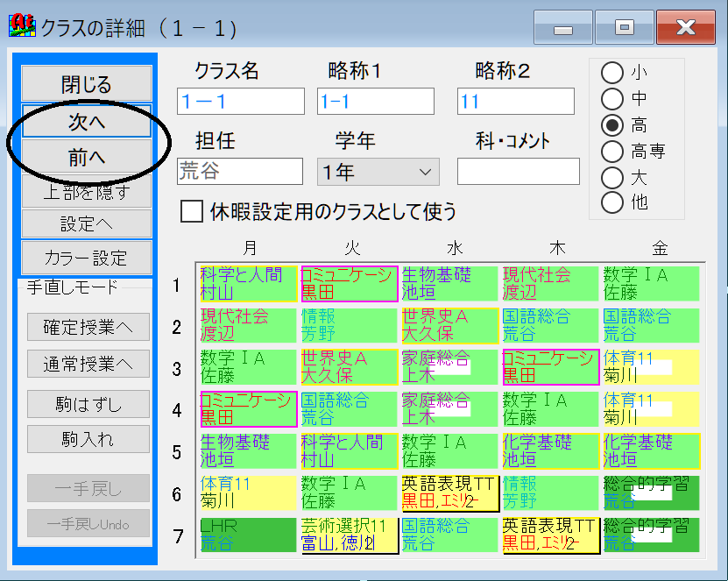The width and height of the screenshot is (728, 581).
Task: Focus the empty 科・コメント field
Action: coord(518,172)
